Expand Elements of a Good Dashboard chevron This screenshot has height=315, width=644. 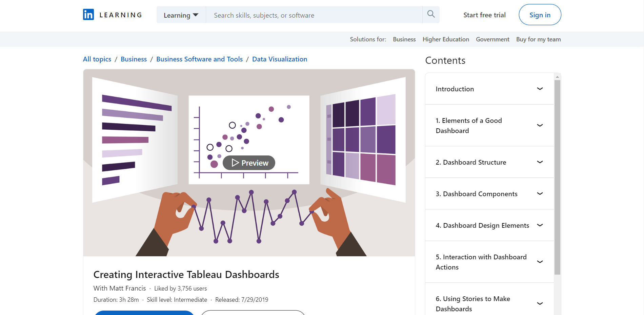coord(540,126)
